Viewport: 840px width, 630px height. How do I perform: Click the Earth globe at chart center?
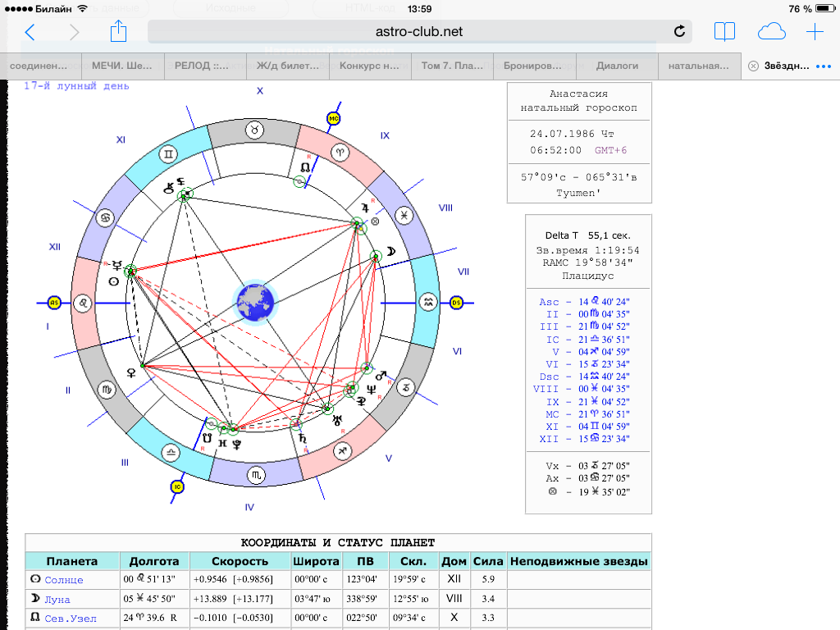click(254, 303)
